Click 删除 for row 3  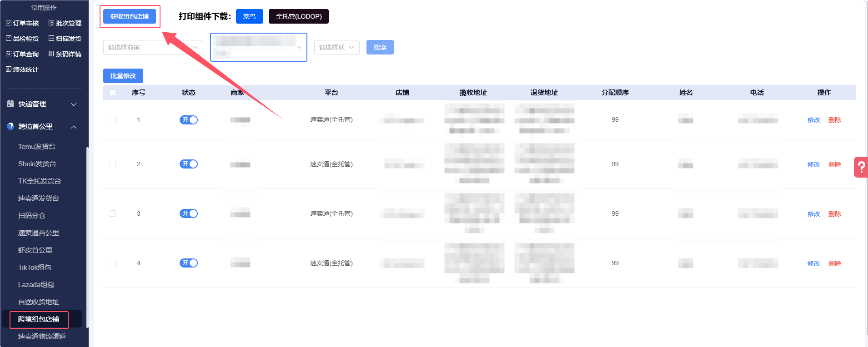pos(835,214)
